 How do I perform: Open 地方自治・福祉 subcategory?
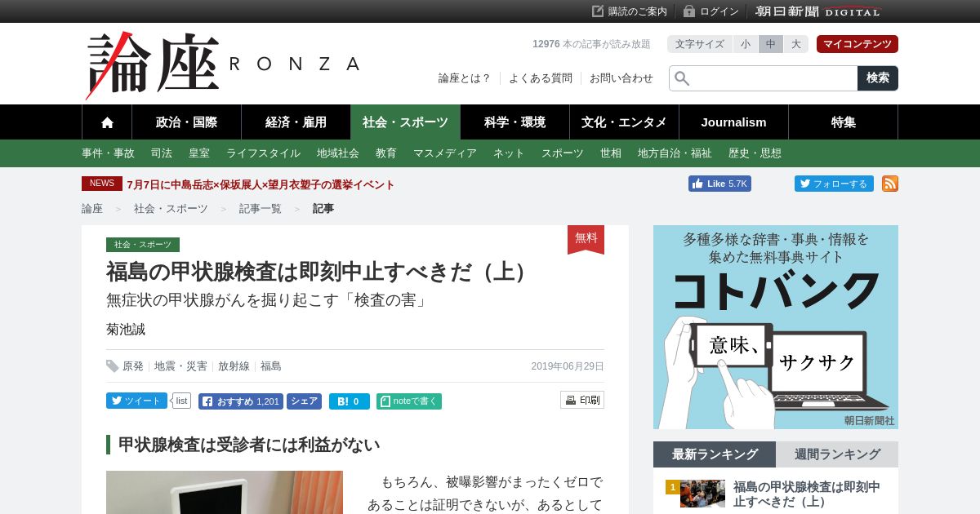click(x=675, y=153)
